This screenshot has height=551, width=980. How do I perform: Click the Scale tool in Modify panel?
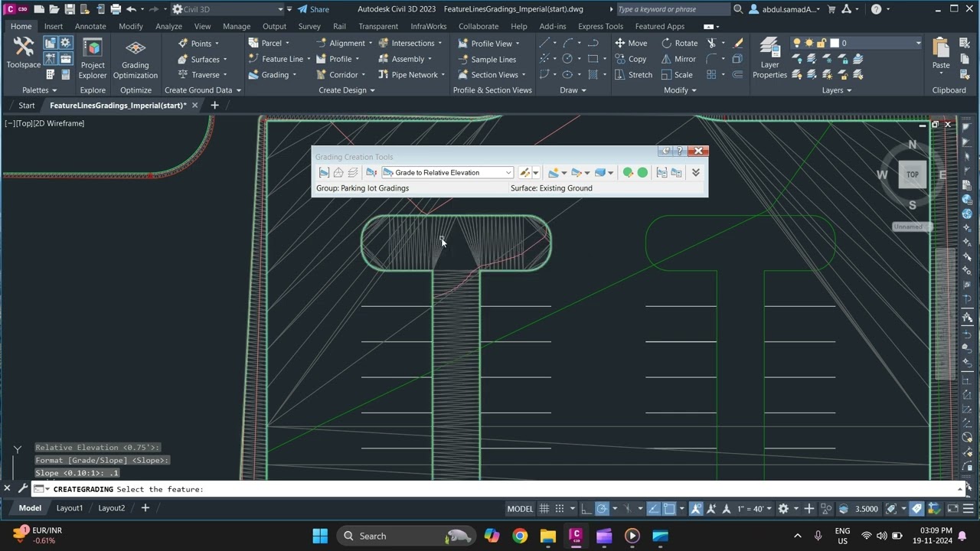coord(677,75)
